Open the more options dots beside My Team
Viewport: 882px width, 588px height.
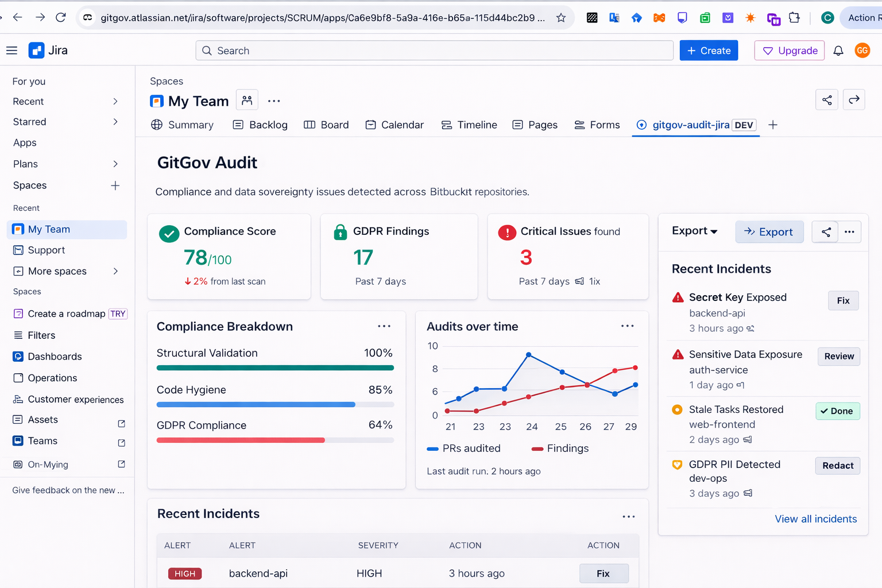[x=274, y=101]
